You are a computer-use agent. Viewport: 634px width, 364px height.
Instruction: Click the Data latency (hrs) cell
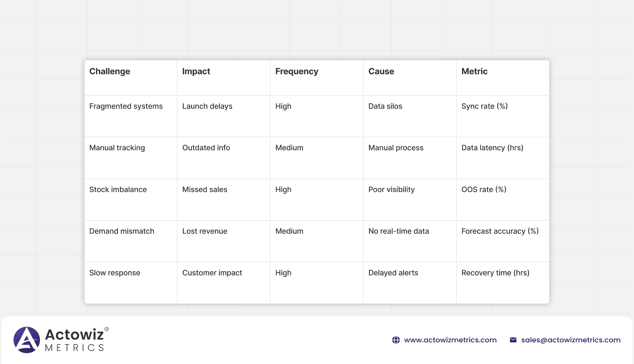pos(492,148)
